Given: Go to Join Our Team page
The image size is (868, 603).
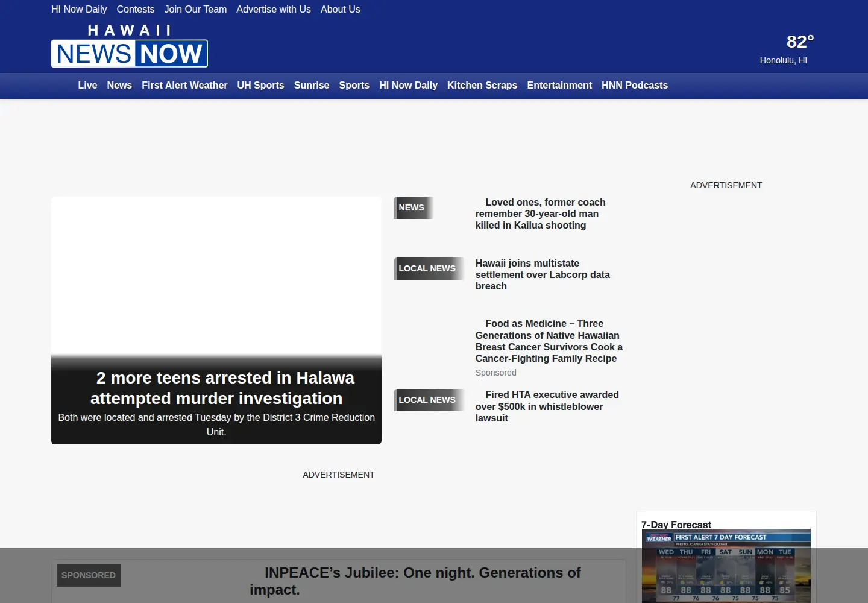Looking at the screenshot, I should point(195,9).
